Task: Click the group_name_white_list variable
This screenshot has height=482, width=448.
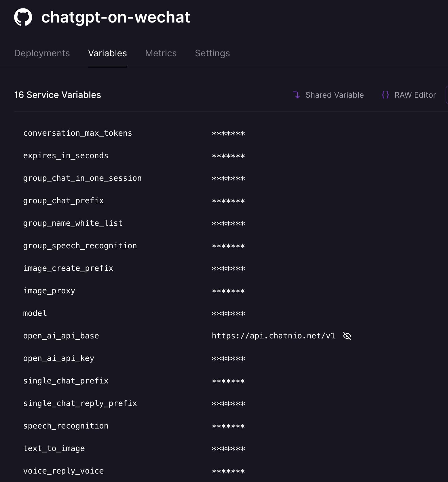Action: [73, 223]
